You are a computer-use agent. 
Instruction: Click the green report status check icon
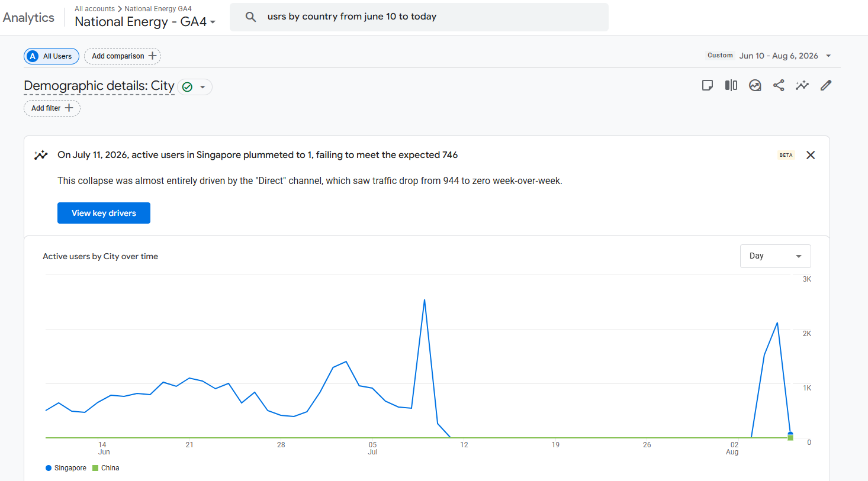[x=187, y=87]
